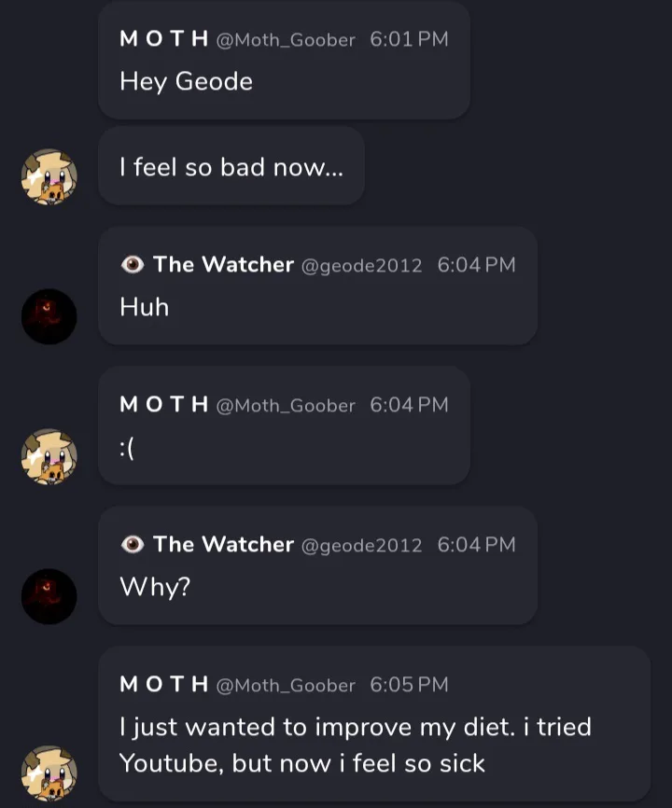Click MOTH's avatar beside "I feel so bad now..."
This screenshot has width=672, height=808.
coord(49,176)
